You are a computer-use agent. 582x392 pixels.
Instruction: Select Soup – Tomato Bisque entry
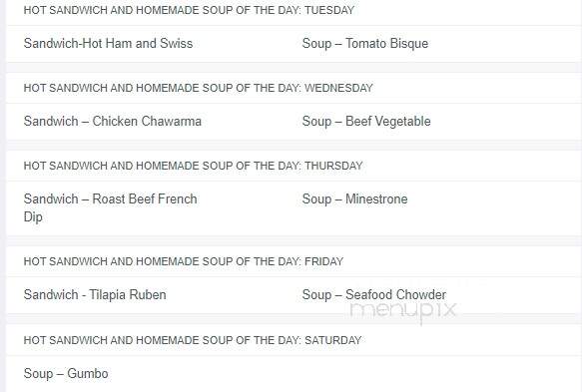click(365, 44)
